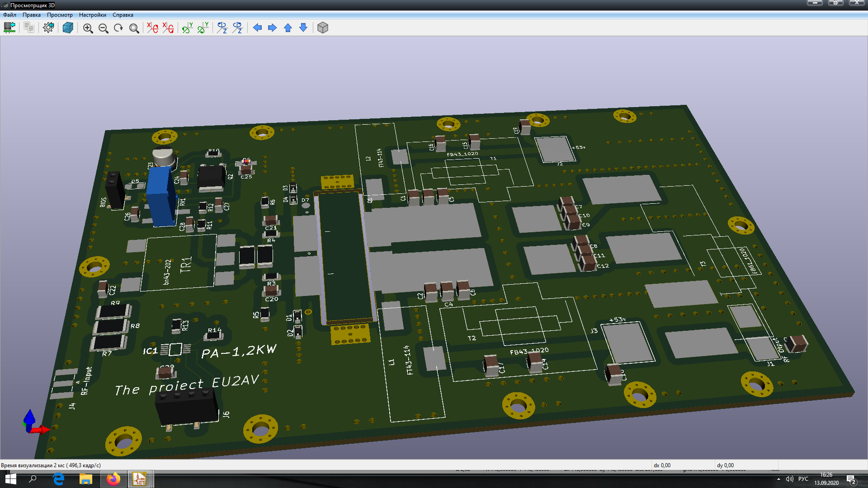The width and height of the screenshot is (868, 488).
Task: Rotate Y counterclockwise using second green icon
Action: click(203, 28)
